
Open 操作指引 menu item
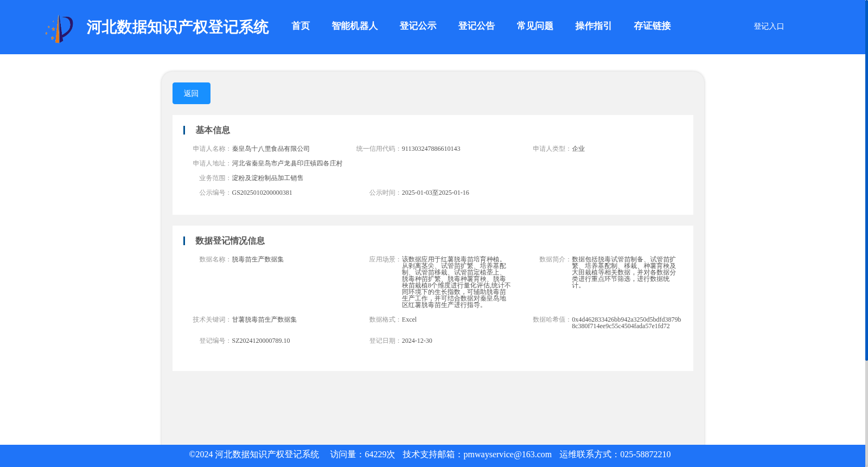pos(593,26)
